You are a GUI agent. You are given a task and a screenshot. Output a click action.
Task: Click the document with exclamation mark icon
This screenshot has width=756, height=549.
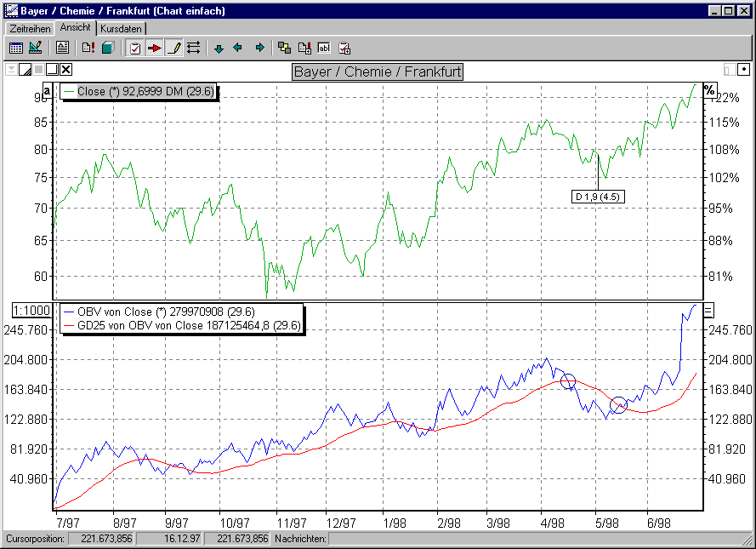click(88, 48)
